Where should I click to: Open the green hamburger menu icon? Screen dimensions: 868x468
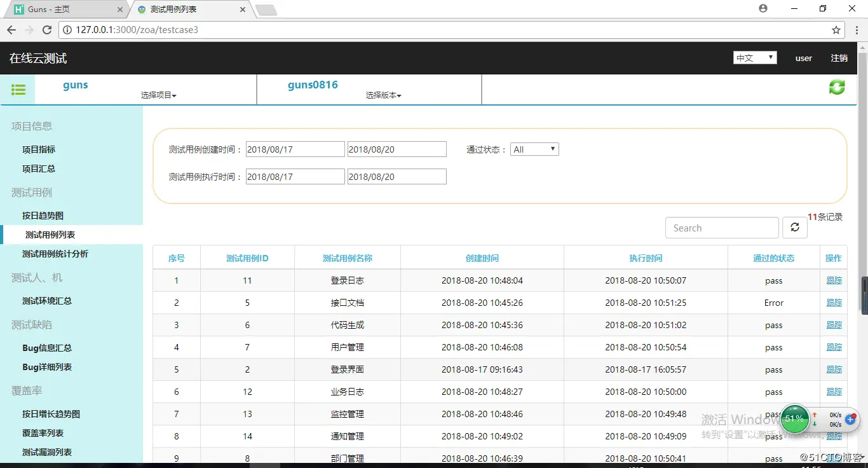point(18,89)
